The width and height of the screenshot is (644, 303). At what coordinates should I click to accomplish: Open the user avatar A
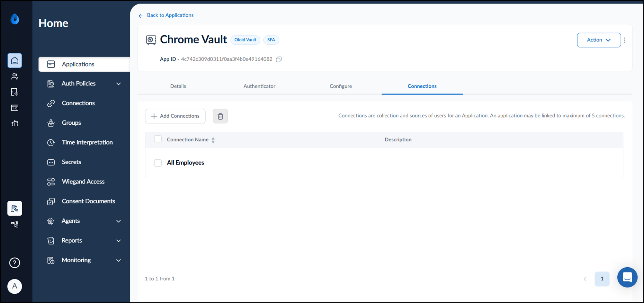click(15, 286)
